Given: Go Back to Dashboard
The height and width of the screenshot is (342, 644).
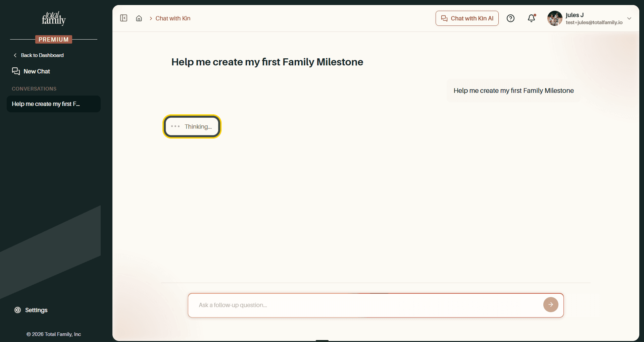Looking at the screenshot, I should coord(39,55).
